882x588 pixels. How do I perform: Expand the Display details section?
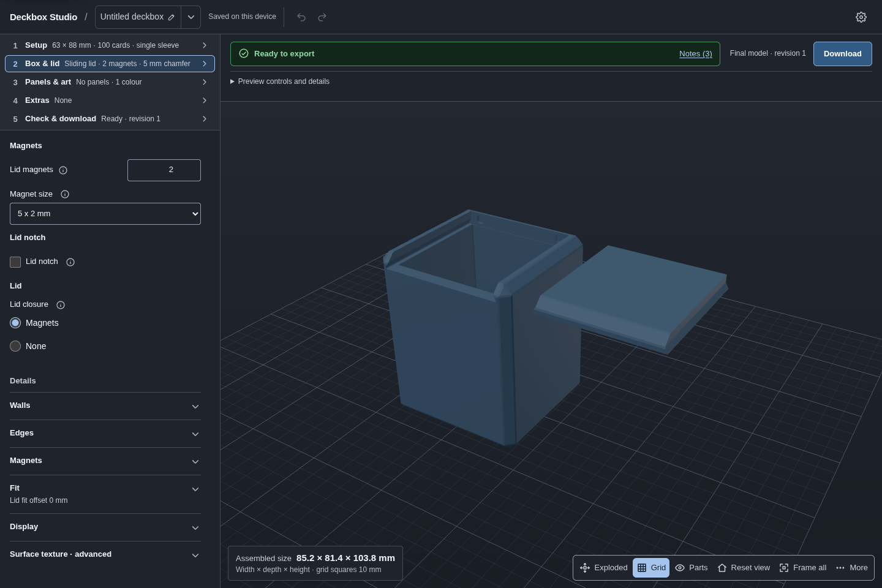click(105, 527)
